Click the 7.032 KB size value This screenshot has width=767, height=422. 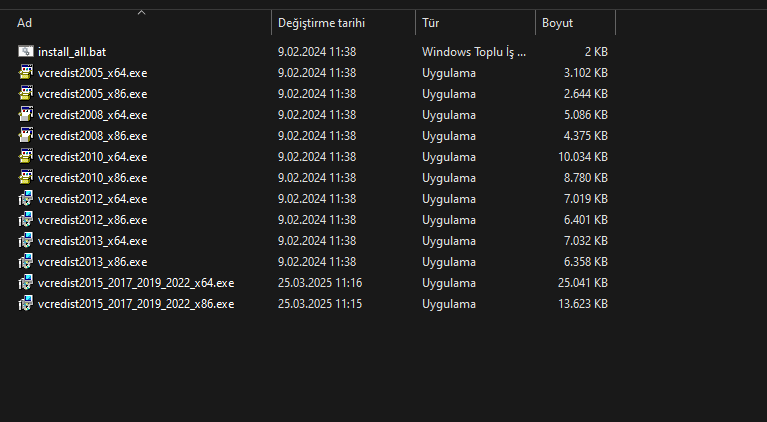click(x=586, y=241)
